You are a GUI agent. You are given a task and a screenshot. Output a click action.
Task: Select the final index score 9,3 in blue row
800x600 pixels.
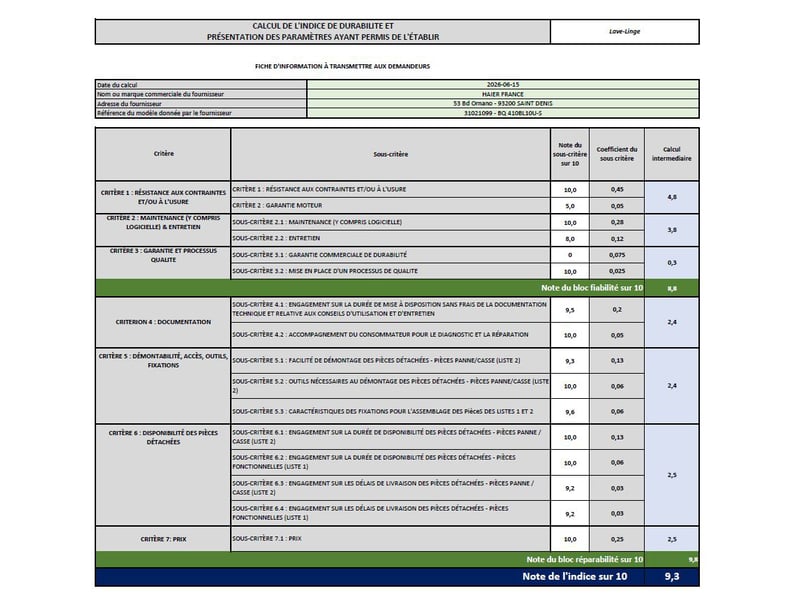coord(671,577)
